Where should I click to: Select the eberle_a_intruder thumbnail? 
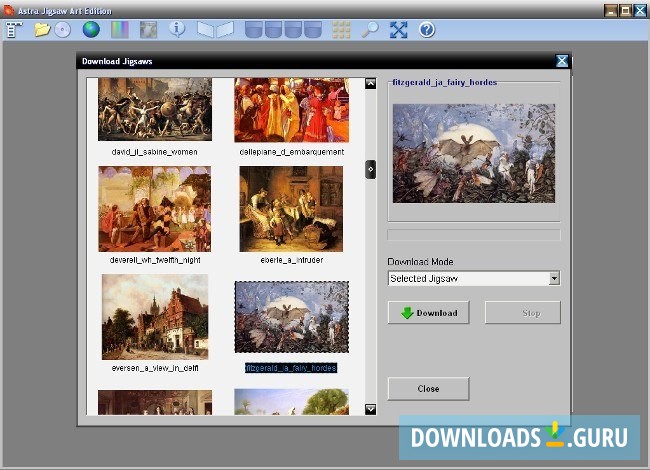291,209
